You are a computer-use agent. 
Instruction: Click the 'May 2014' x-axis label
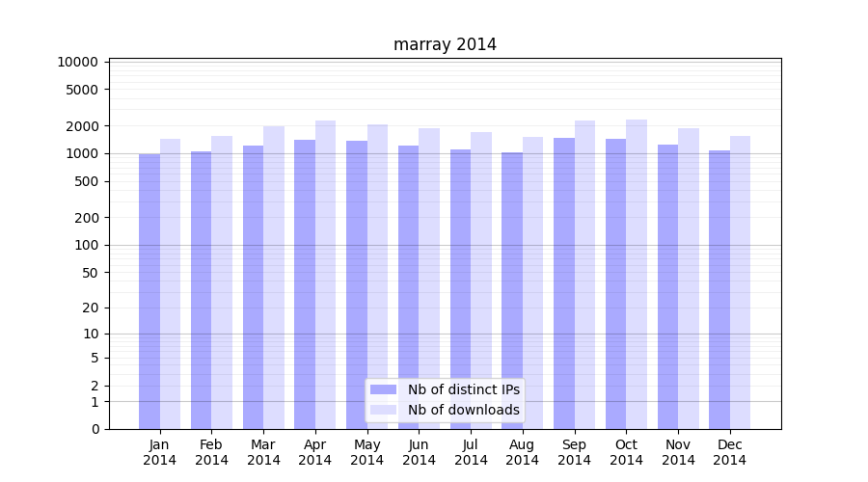(366, 452)
